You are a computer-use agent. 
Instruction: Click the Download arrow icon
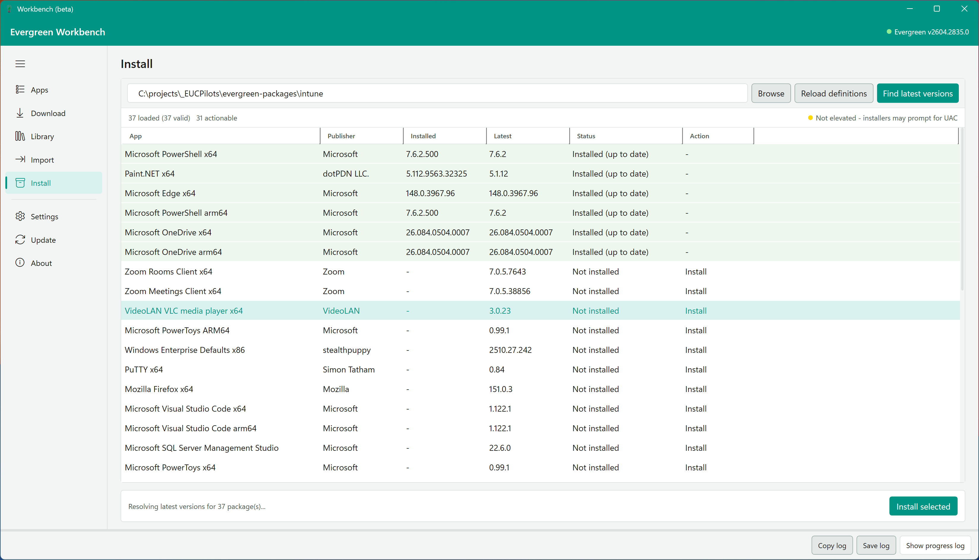[x=20, y=113]
